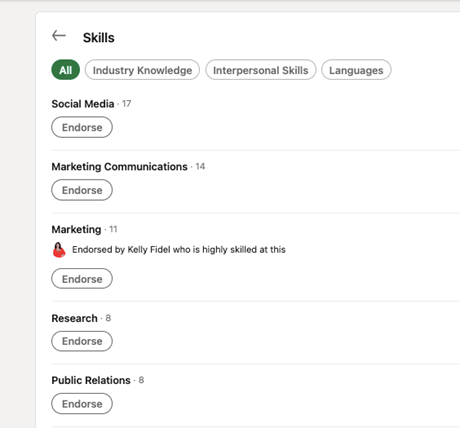Endorse the Marketing Communications skill
This screenshot has width=460, height=428.
[x=82, y=190]
